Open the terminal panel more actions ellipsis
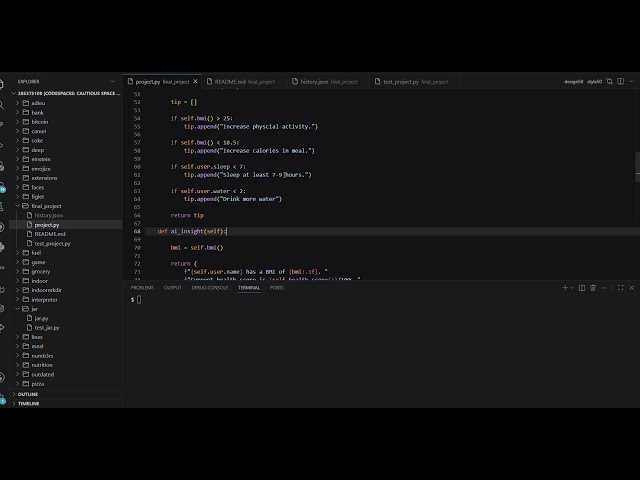The width and height of the screenshot is (640, 480). click(604, 288)
